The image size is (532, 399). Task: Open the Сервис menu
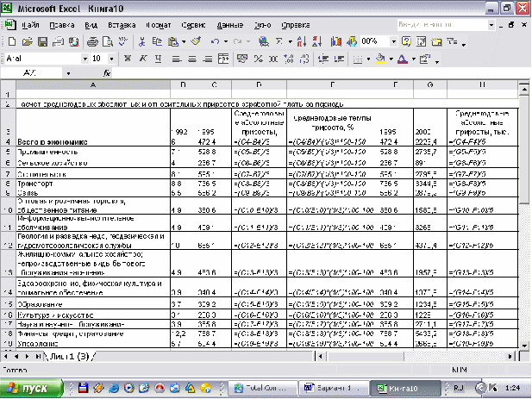(x=193, y=25)
